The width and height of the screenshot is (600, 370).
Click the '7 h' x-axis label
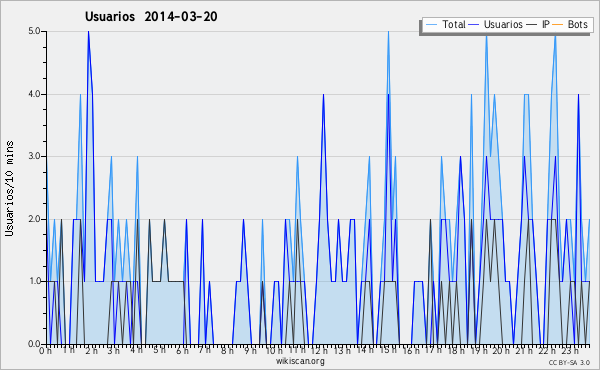click(x=204, y=350)
